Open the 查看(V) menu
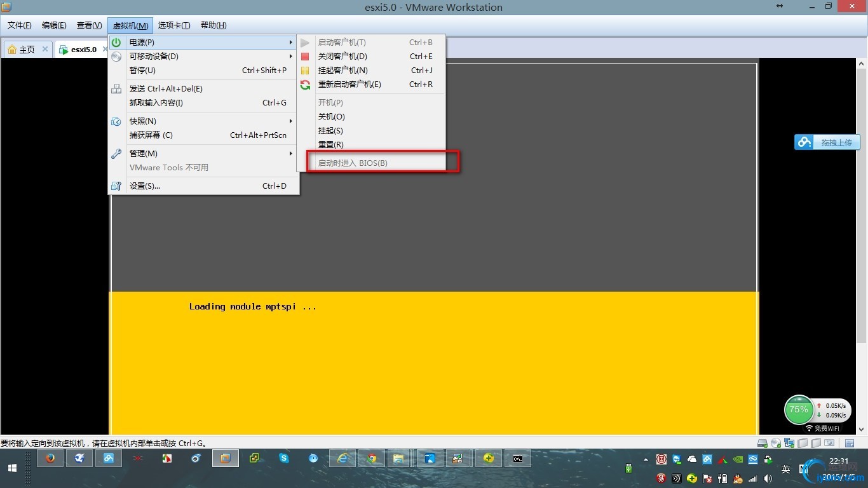The height and width of the screenshot is (488, 868). coord(89,25)
